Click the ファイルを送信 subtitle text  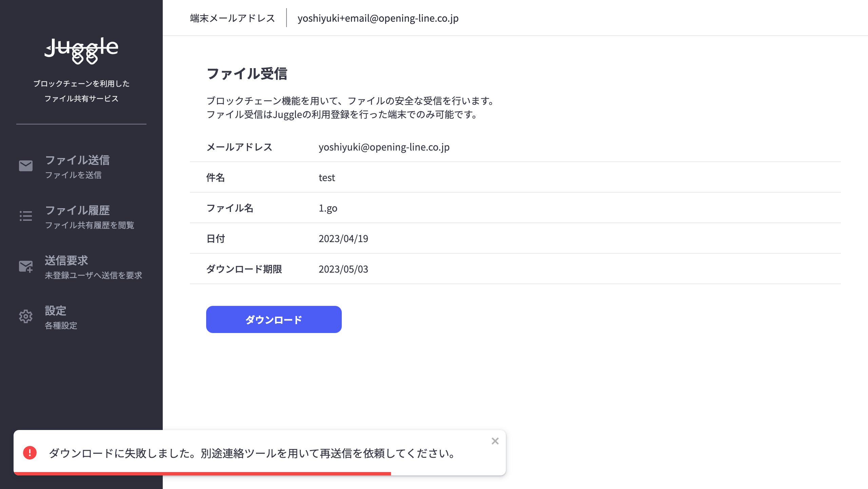coord(73,175)
